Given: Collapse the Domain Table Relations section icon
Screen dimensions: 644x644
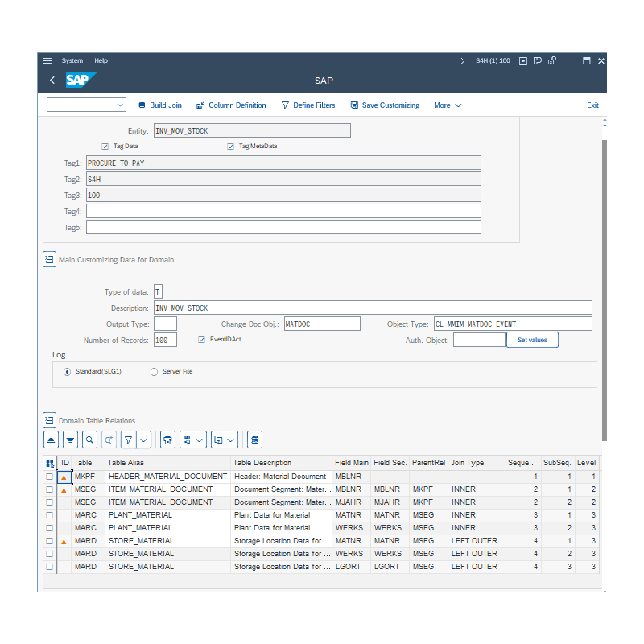Looking at the screenshot, I should click(x=49, y=420).
